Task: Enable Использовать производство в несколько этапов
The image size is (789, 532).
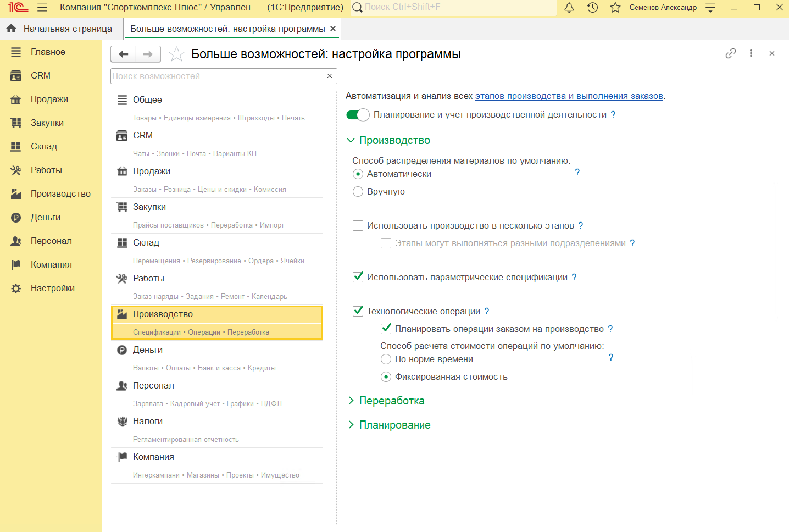Action: [x=358, y=226]
